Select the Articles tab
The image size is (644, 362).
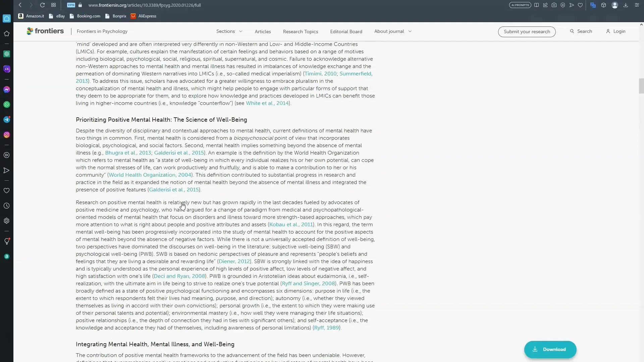(263, 32)
